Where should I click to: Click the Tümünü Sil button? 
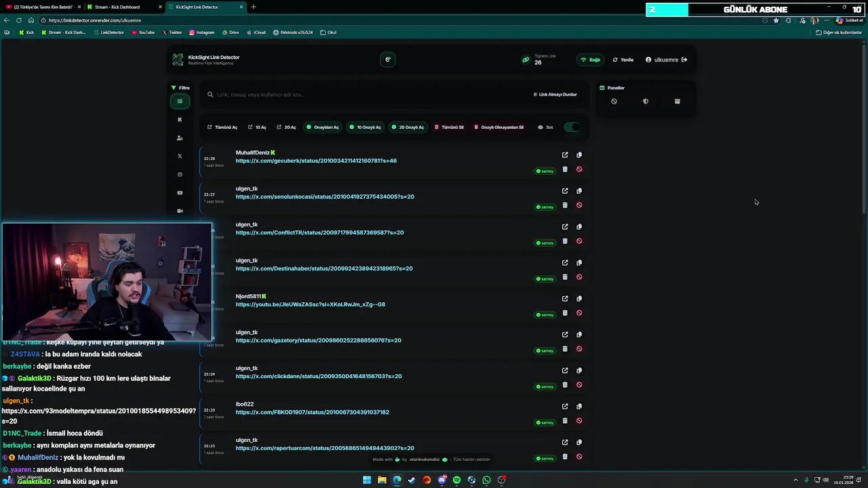click(x=449, y=127)
